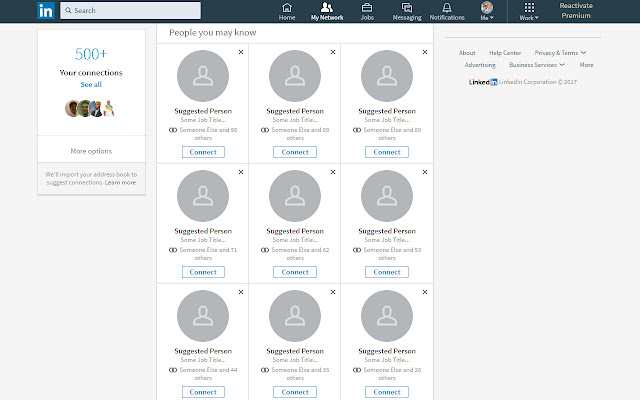The height and width of the screenshot is (400, 640).
Task: Connect with the person sharing 89 others
Action: [x=295, y=152]
